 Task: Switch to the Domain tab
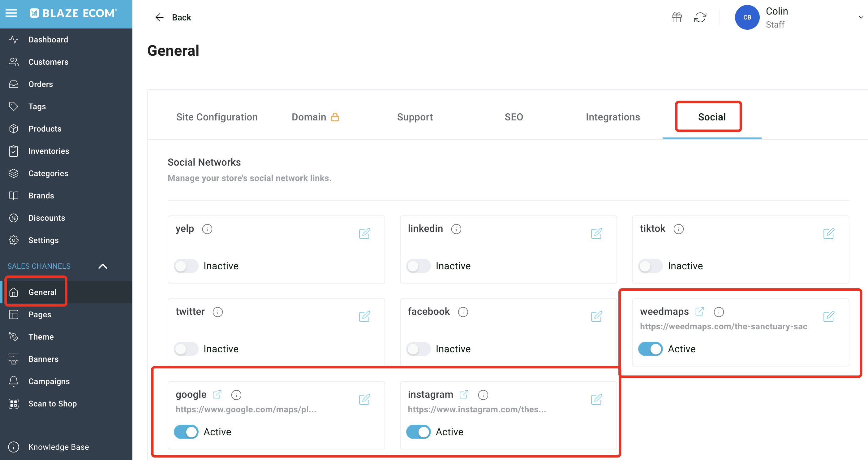tap(309, 117)
